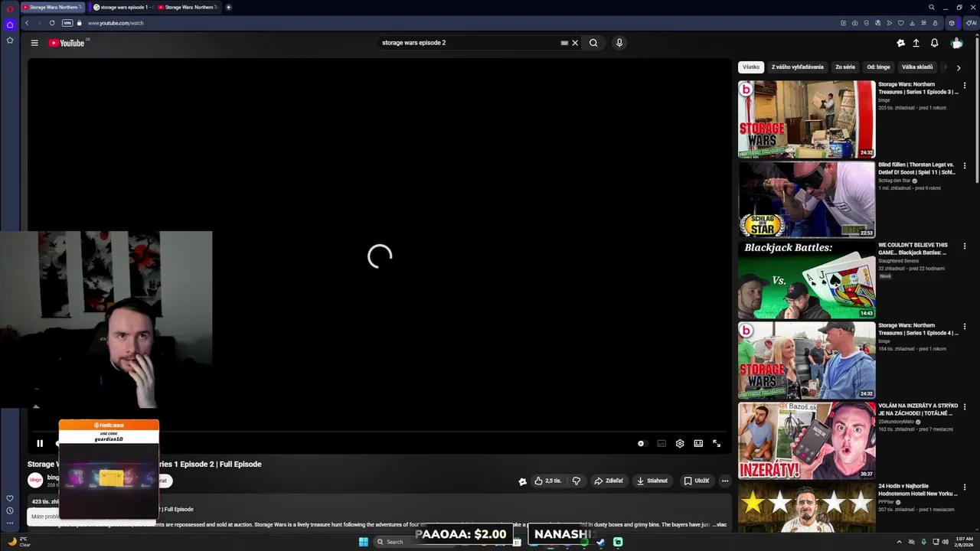Click the sparkle icon beside like button
Screen dimensions: 980x551
tap(522, 481)
